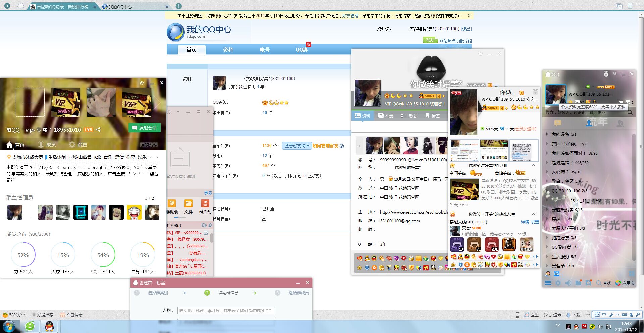
Task: Expand 我们该如何面对！ contact group
Action: coord(547,153)
